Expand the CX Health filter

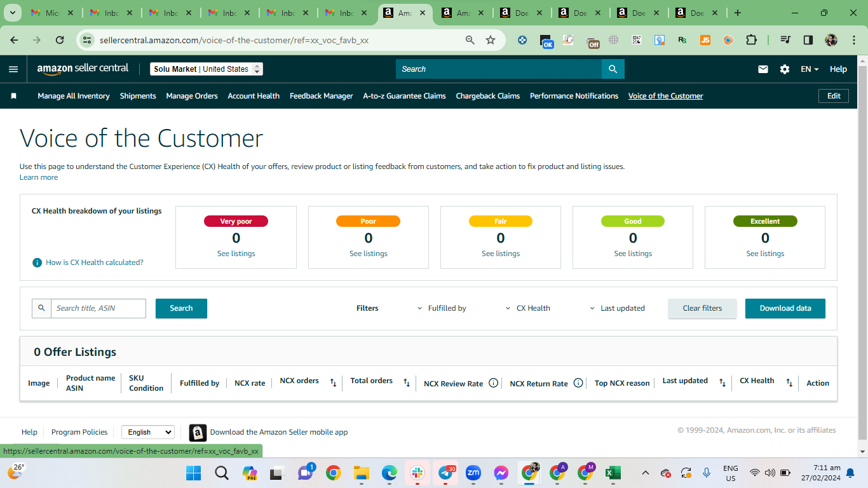528,308
